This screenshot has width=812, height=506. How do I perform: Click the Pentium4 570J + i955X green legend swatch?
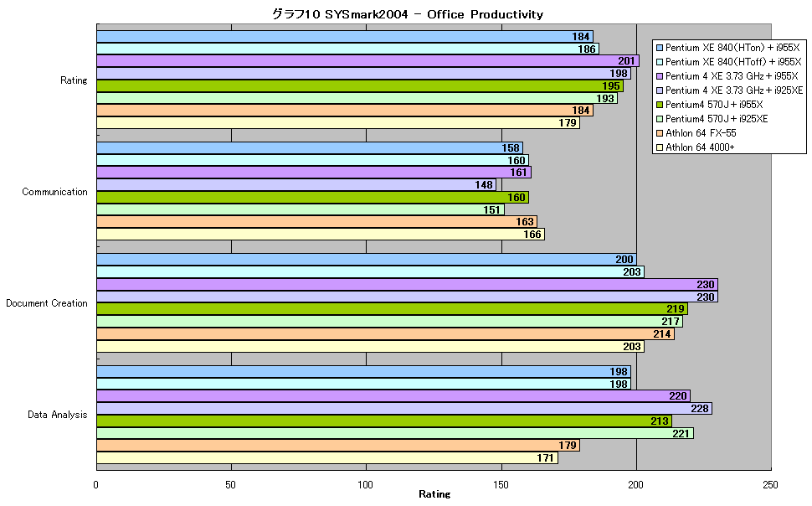point(660,105)
